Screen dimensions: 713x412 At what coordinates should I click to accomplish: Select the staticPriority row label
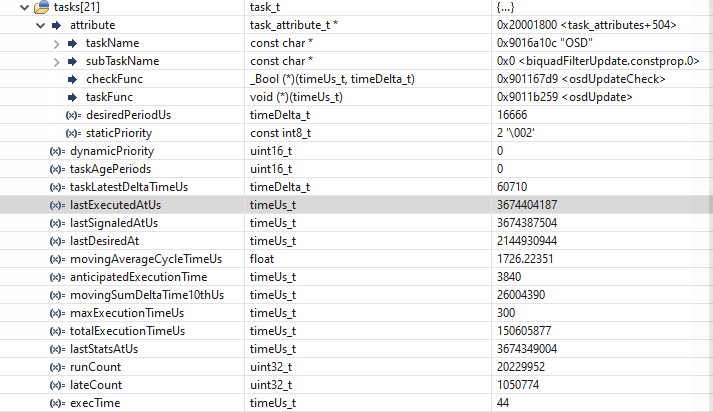(x=119, y=133)
